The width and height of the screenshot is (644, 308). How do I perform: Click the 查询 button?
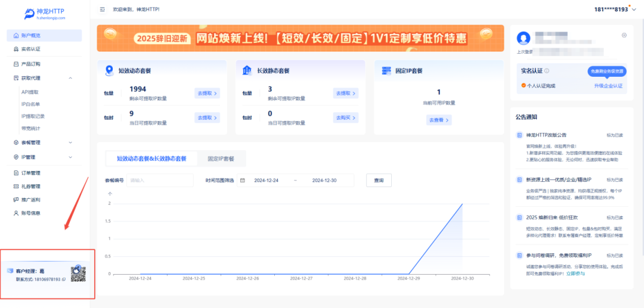379,180
